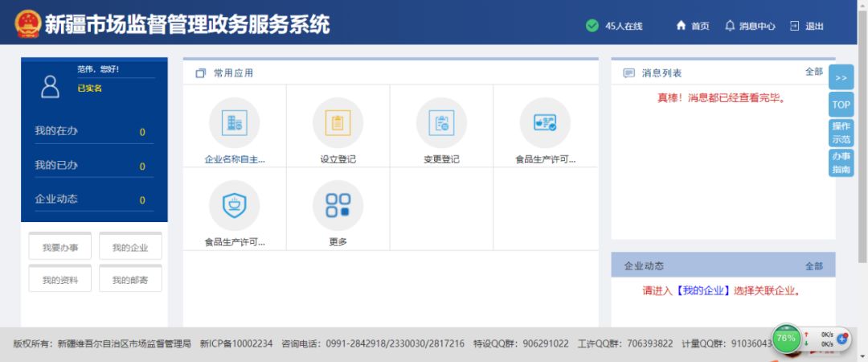Open the first-row 食品生产许可 icon
Screen dimensions: 868x362
point(545,123)
